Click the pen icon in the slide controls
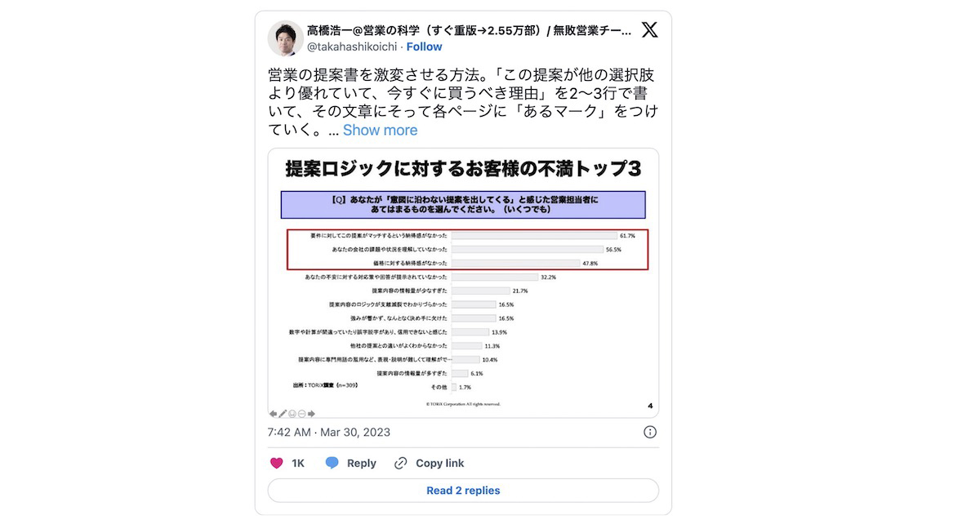Viewport: 980px width, 524px height. click(x=283, y=414)
